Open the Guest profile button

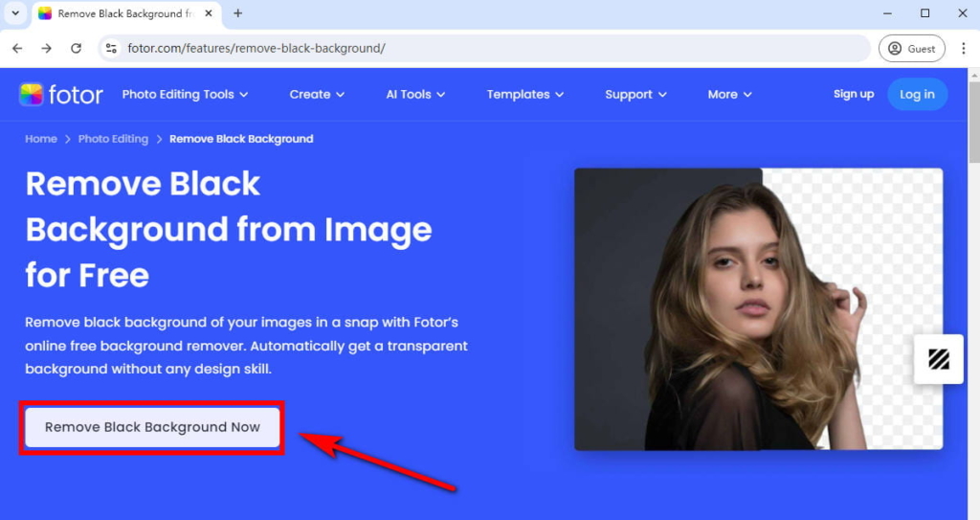pyautogui.click(x=912, y=48)
